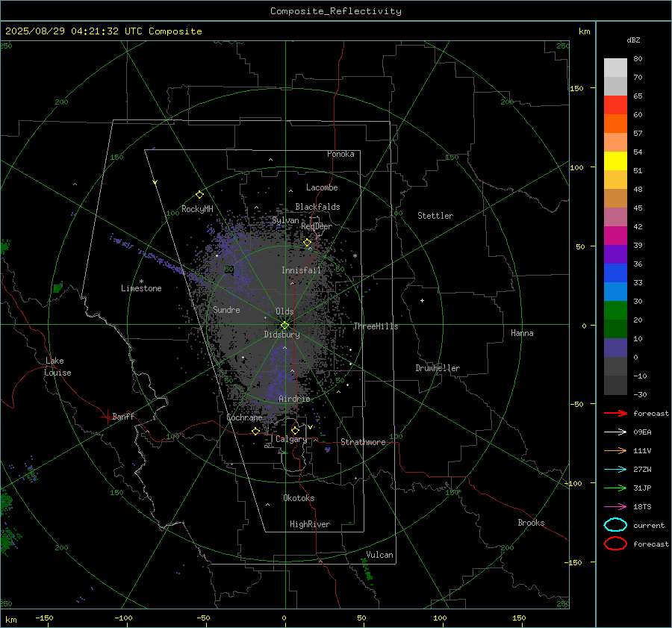Click the Ponoka label
This screenshot has height=628, width=672.
tap(340, 154)
